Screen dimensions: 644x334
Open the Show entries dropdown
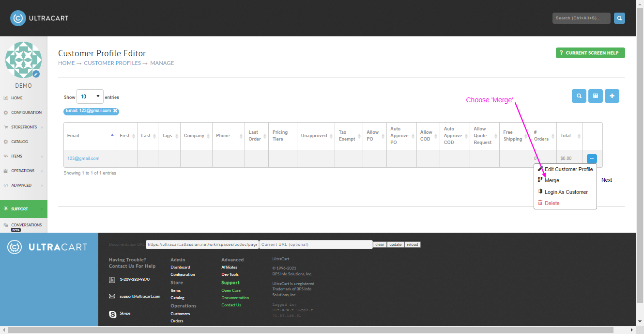(90, 96)
